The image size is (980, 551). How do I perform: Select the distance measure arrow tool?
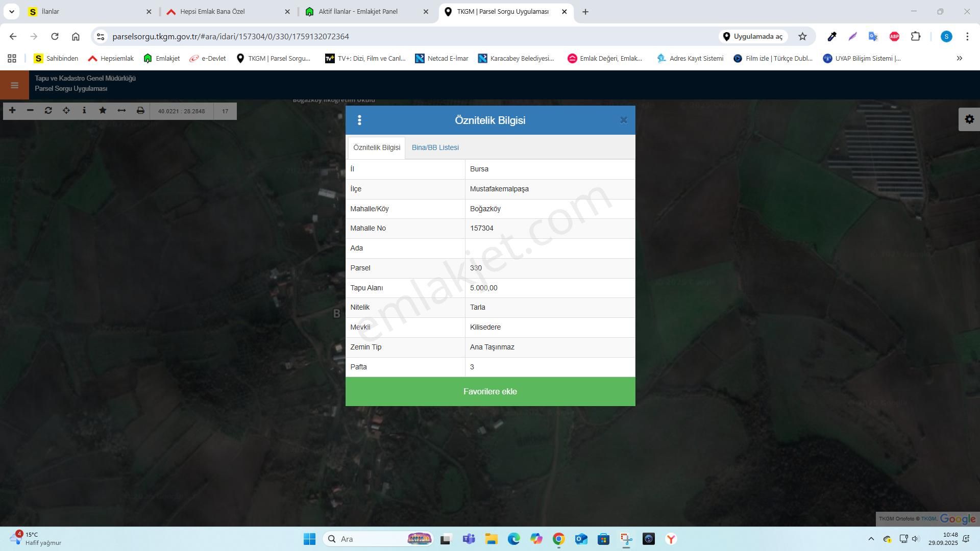point(121,111)
